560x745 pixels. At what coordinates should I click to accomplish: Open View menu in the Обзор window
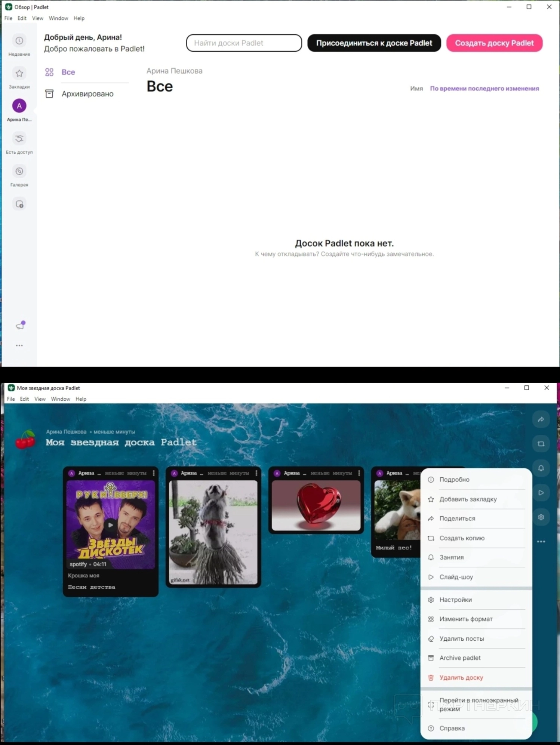[37, 18]
